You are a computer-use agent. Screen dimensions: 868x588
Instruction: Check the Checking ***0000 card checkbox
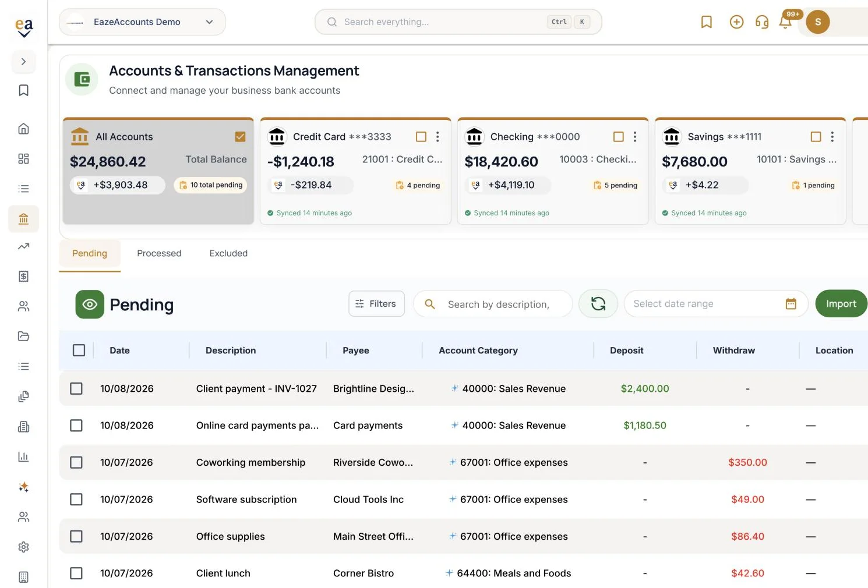click(x=619, y=137)
